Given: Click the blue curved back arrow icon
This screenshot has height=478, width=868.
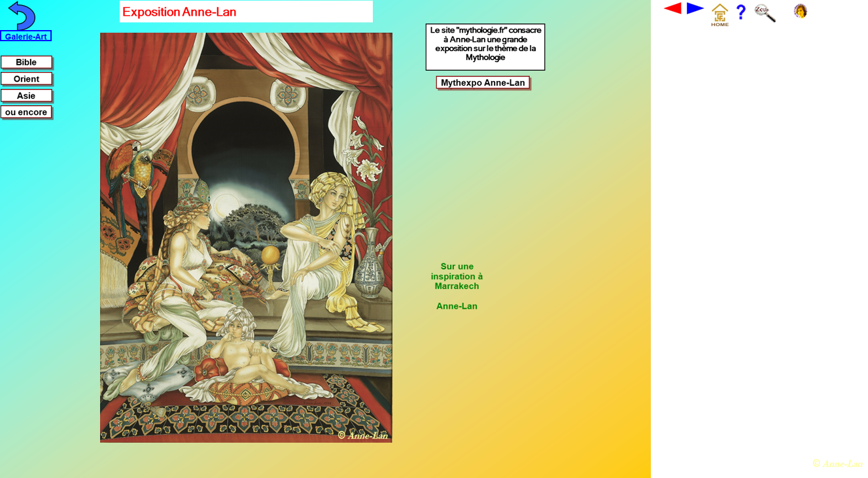Looking at the screenshot, I should point(22,15).
